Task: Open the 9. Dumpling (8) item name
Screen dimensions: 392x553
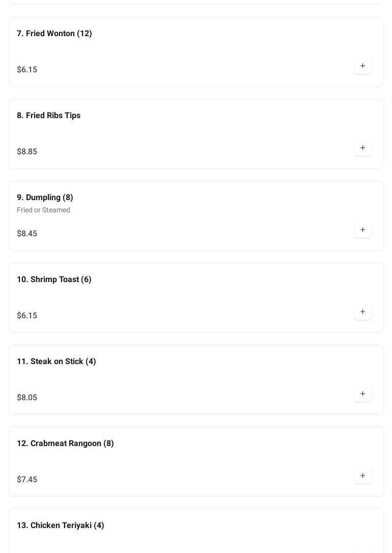Action: [45, 198]
